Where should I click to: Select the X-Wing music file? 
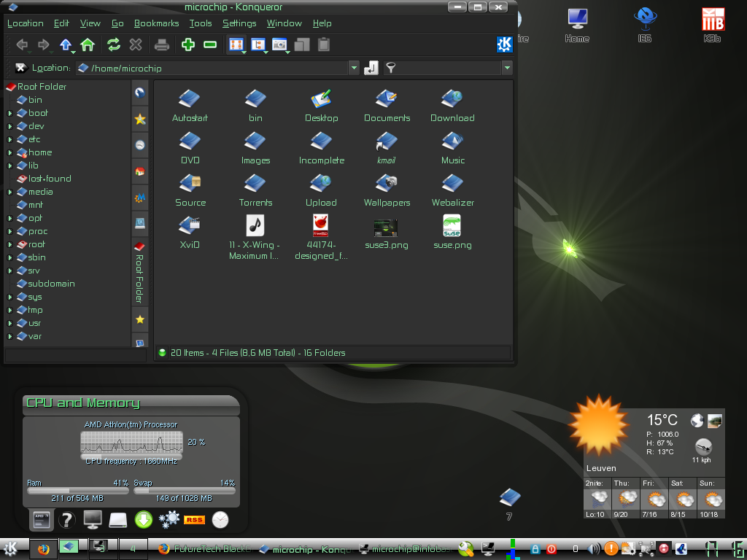point(255,237)
